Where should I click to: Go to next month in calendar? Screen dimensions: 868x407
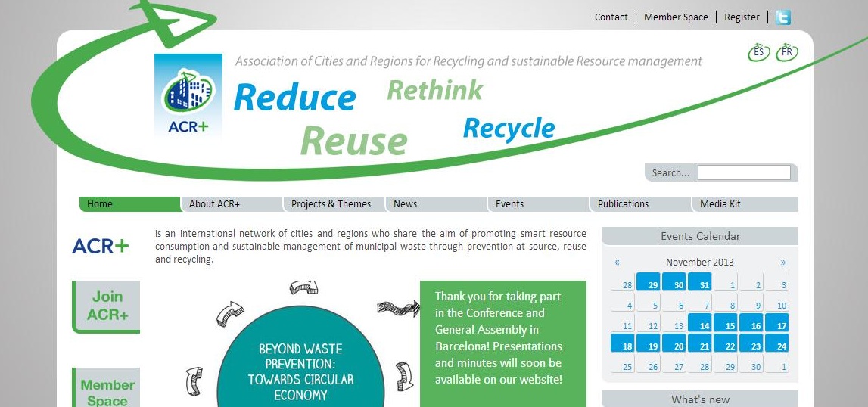click(x=782, y=263)
